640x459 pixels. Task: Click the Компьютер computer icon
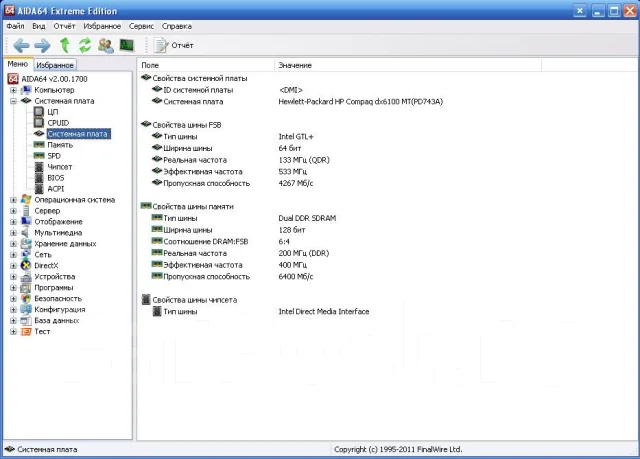[x=26, y=90]
